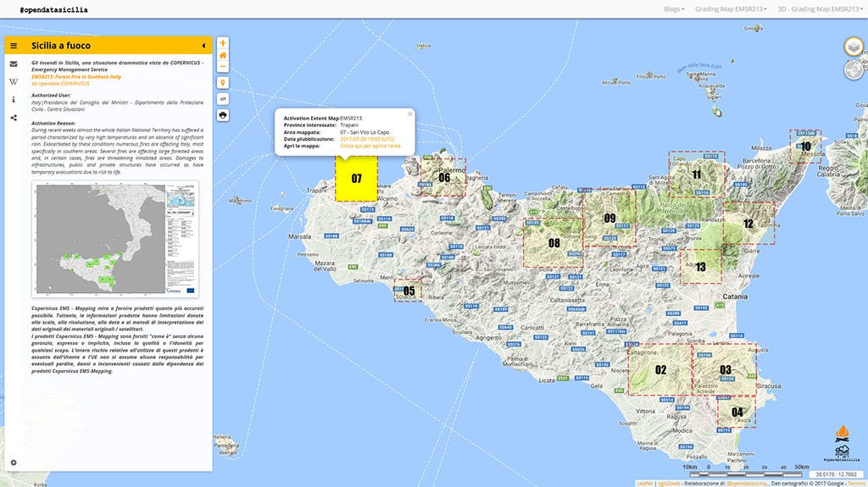Select map area 12
This screenshot has width=868, height=487.
pyautogui.click(x=748, y=224)
